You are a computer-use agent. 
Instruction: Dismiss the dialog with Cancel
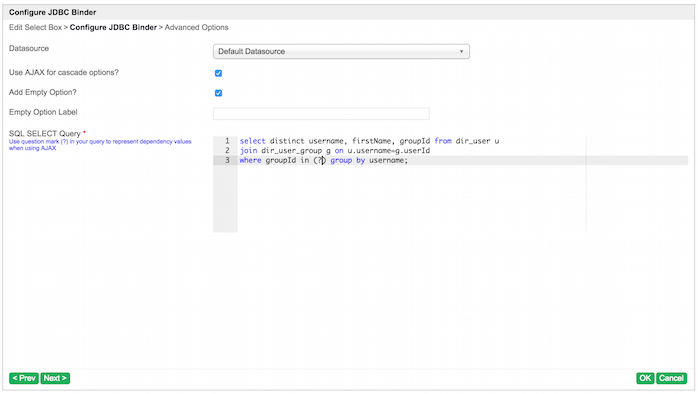[671, 378]
